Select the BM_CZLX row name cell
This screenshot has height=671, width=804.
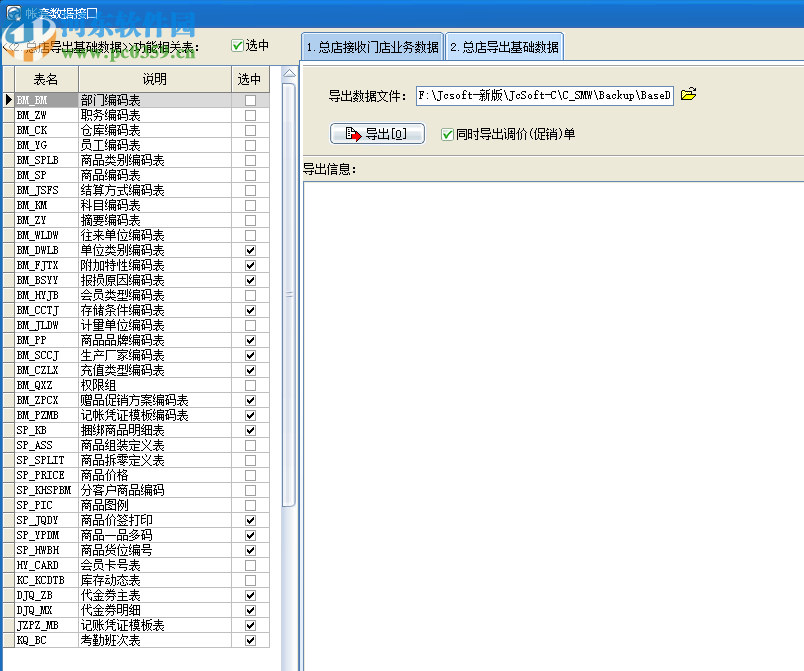(x=46, y=370)
